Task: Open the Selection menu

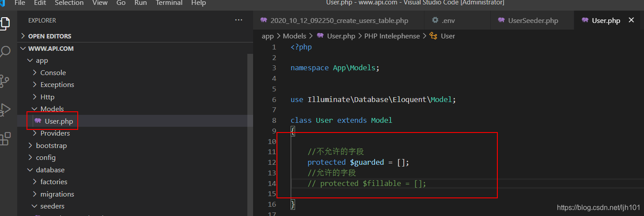Action: tap(69, 3)
